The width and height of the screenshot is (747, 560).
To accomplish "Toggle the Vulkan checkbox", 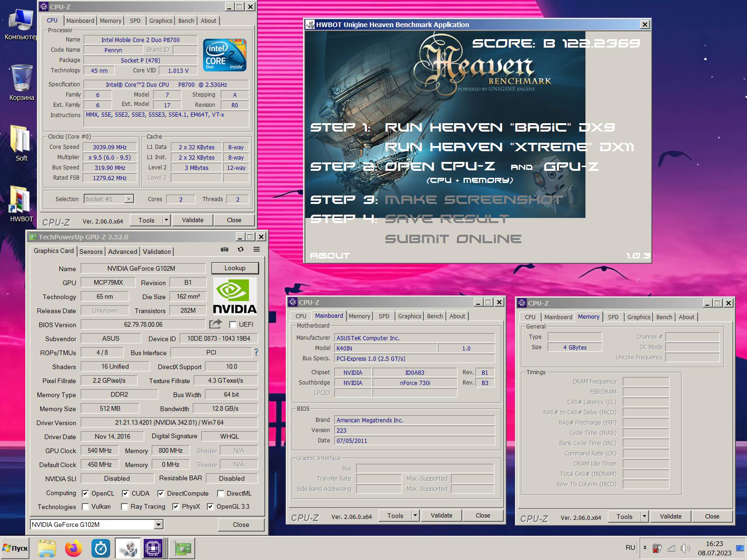I will [85, 506].
